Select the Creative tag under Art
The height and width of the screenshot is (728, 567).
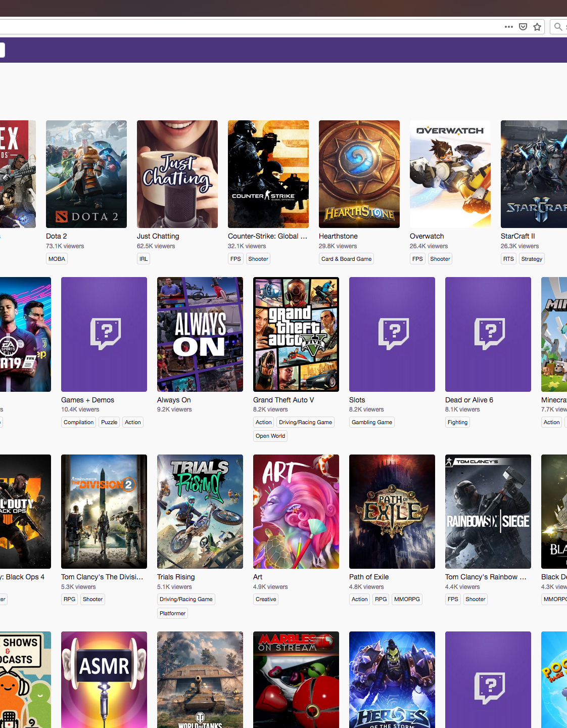(266, 599)
